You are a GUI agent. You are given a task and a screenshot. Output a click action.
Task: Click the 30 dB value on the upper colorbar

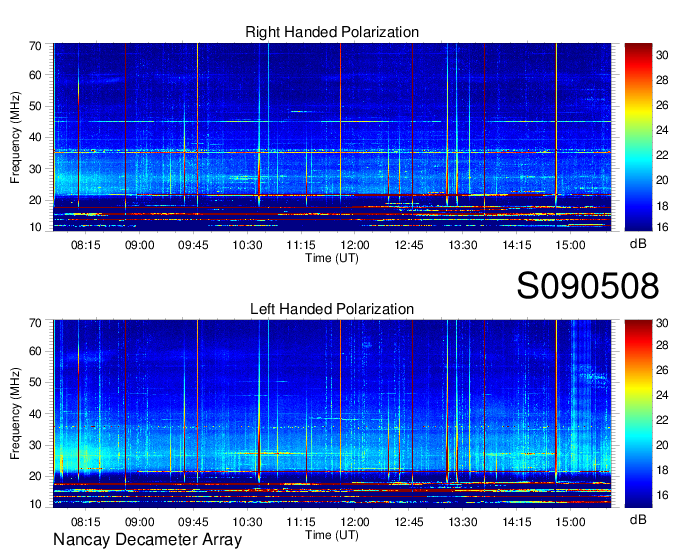[x=662, y=55]
